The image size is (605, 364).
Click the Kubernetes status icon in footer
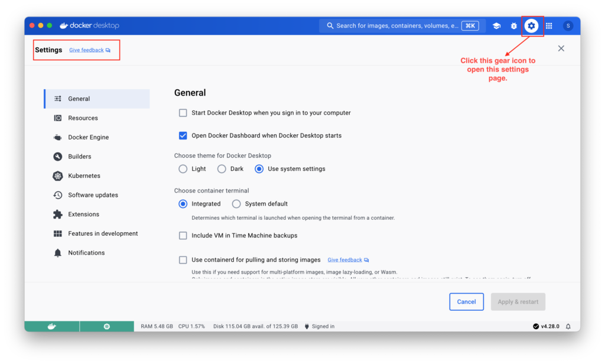(106, 326)
